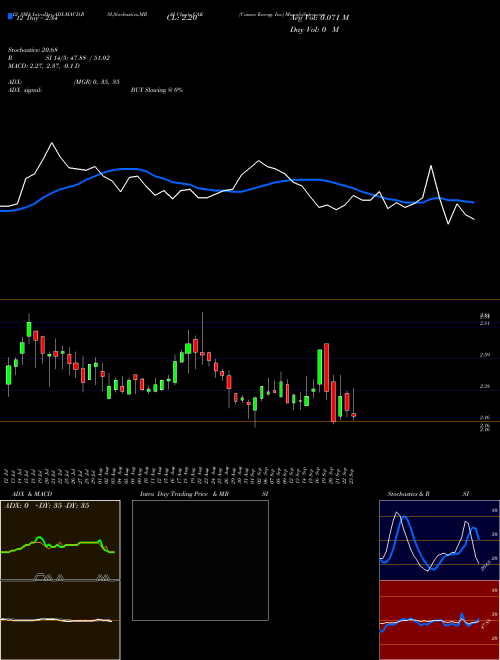Click the 'ADX signal:' label
This screenshot has height=660, width=500.
coord(25,90)
